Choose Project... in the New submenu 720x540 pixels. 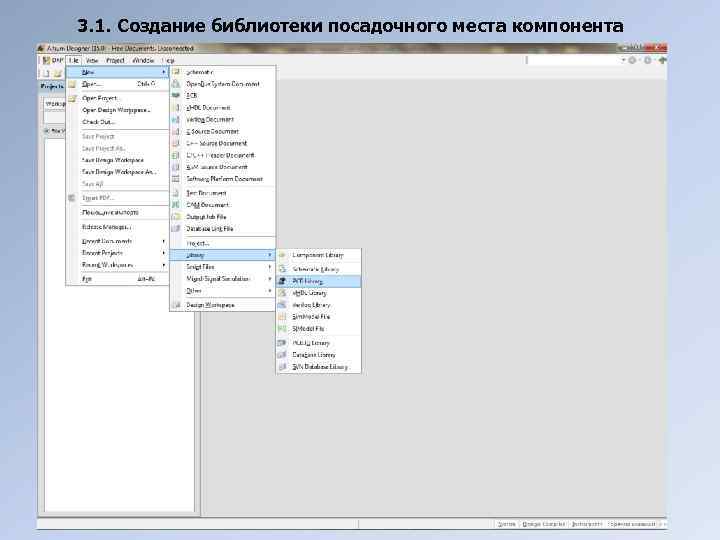coord(223,243)
